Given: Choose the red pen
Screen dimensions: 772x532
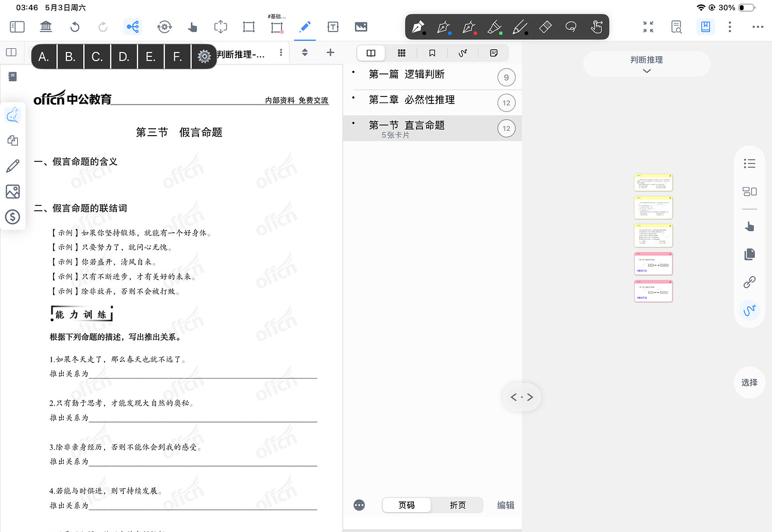Looking at the screenshot, I should pos(470,27).
